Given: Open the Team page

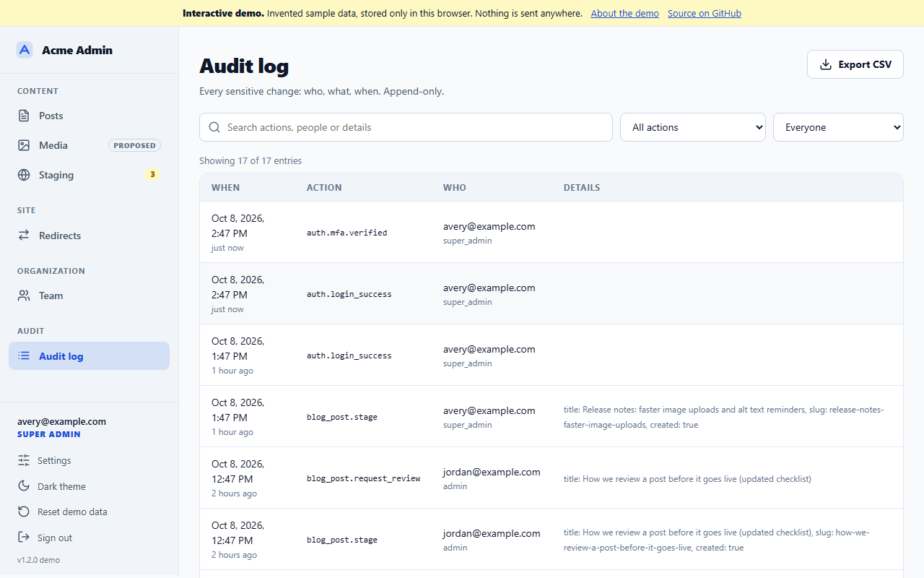Looking at the screenshot, I should coord(89,296).
